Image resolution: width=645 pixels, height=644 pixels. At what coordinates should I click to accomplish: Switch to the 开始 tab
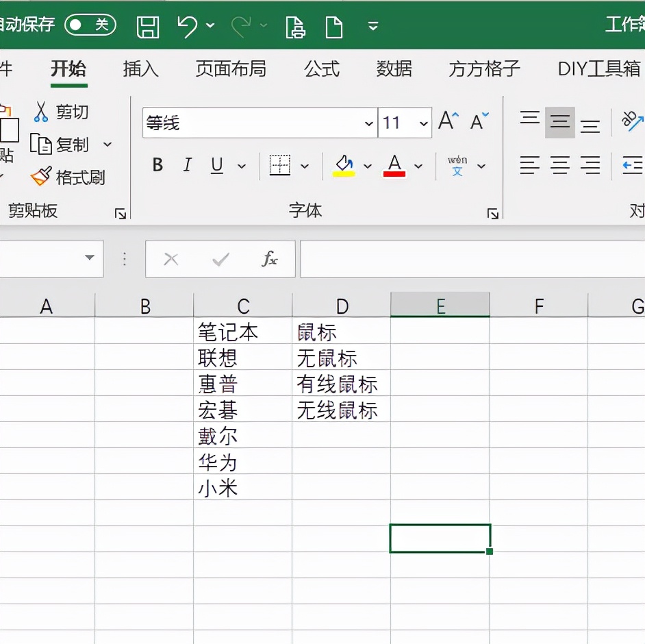coord(68,69)
